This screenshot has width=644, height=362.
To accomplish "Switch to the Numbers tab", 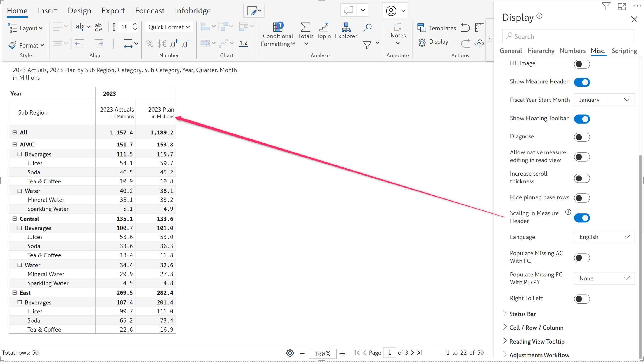I will 572,51.
